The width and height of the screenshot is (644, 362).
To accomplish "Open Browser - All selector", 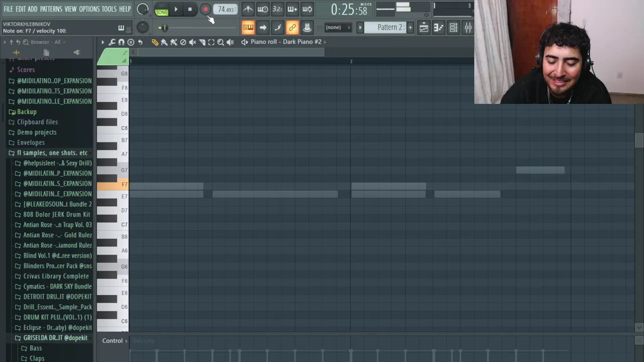I will coord(45,42).
